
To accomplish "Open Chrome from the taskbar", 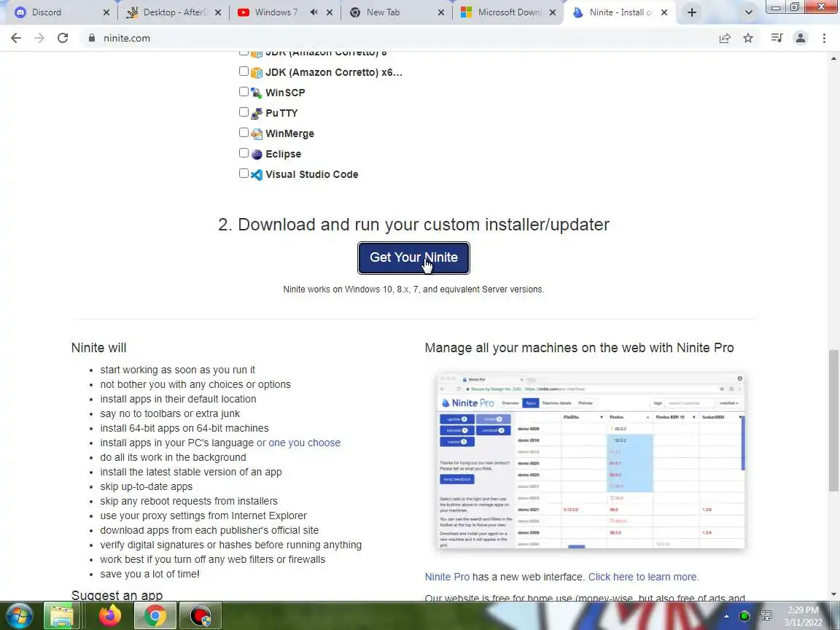I will coord(155,616).
